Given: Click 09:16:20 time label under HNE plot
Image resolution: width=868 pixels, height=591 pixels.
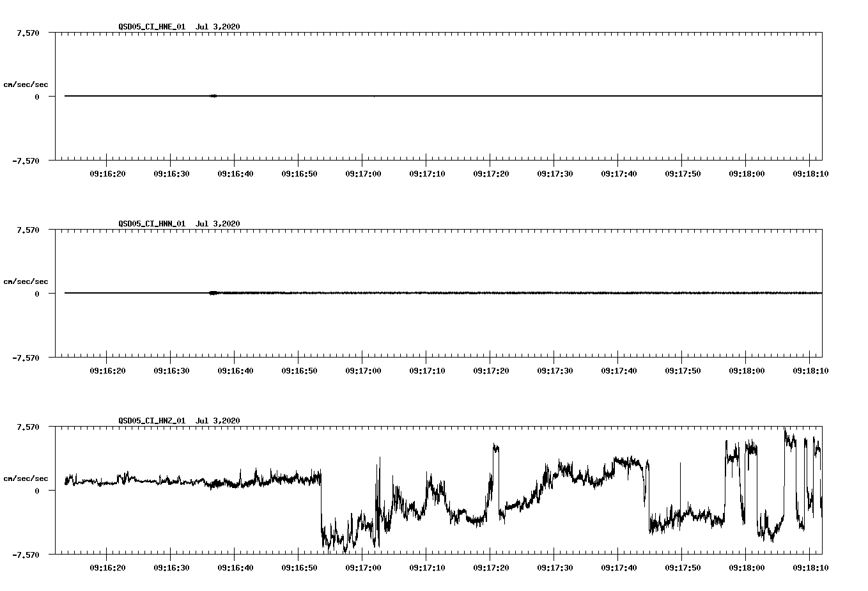Looking at the screenshot, I should 107,173.
